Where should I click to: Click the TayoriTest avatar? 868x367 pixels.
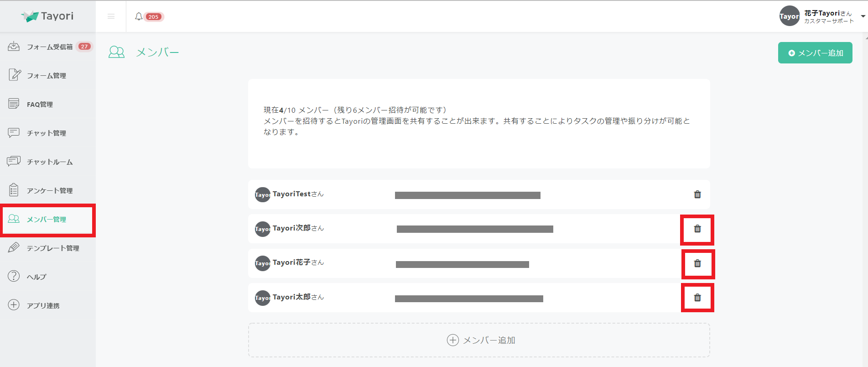click(262, 195)
